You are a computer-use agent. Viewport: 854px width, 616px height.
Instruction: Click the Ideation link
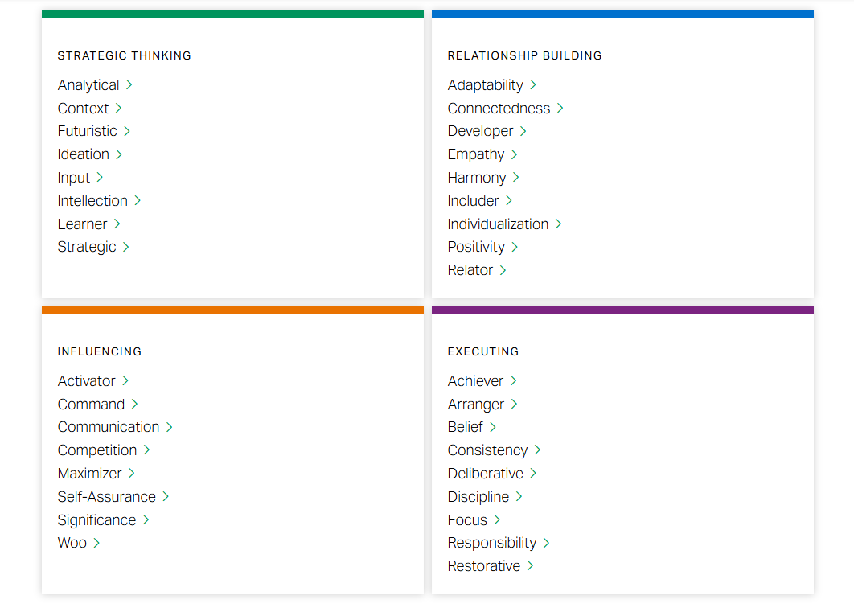pyautogui.click(x=83, y=154)
